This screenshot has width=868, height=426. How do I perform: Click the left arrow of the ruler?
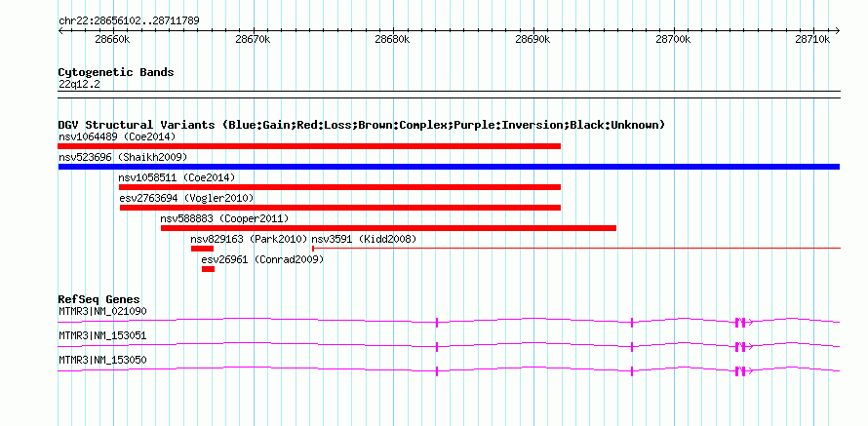pyautogui.click(x=60, y=30)
